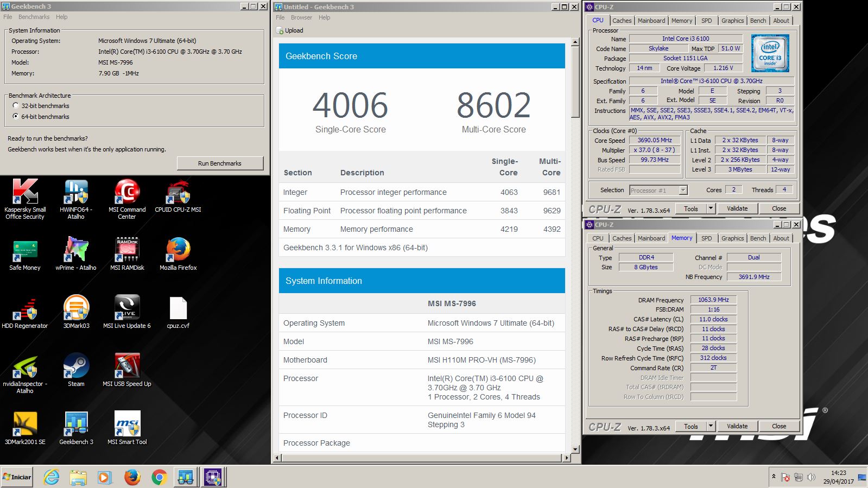The height and width of the screenshot is (488, 868).
Task: Launch Steam from desktop
Action: point(76,370)
